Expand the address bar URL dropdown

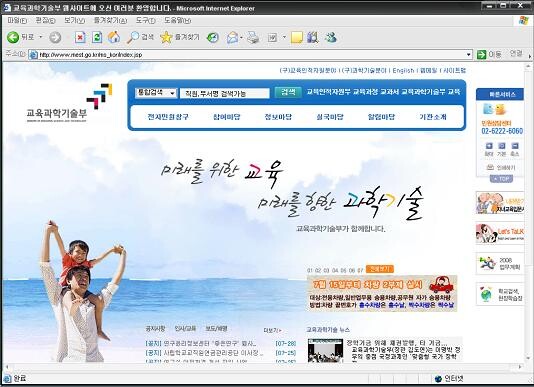[469, 55]
